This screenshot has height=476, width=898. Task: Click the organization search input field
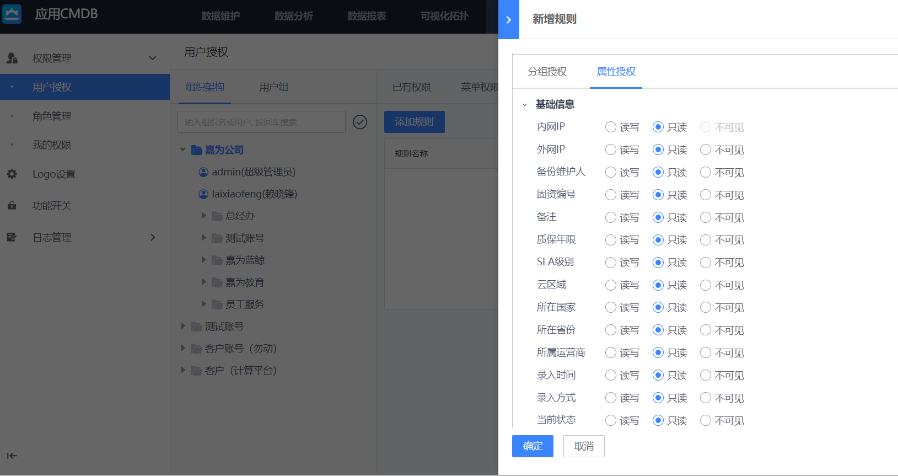(262, 122)
